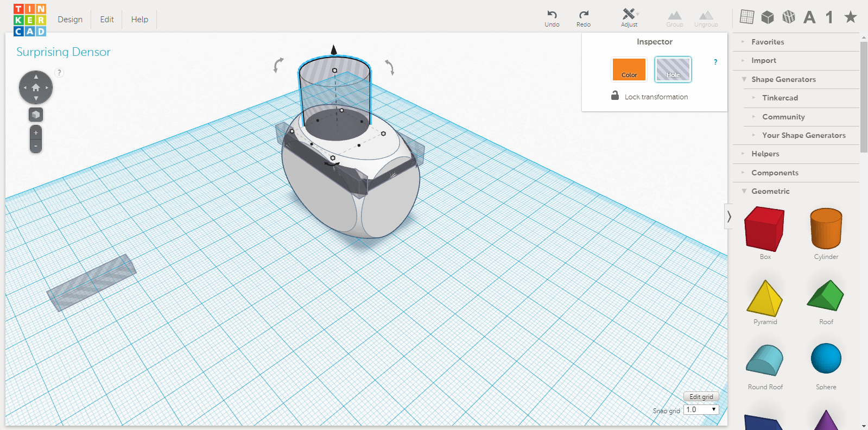Click the fit view cube button

(36, 115)
